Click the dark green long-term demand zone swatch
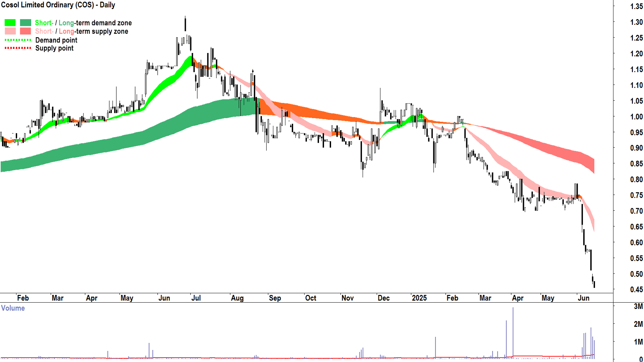Image resolution: width=644 pixels, height=362 pixels. 25,23
